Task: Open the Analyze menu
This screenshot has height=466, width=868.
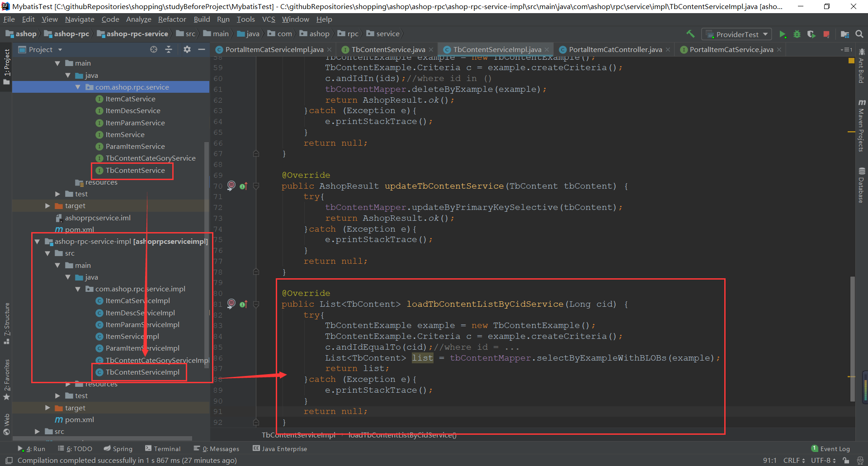Action: pos(138,19)
